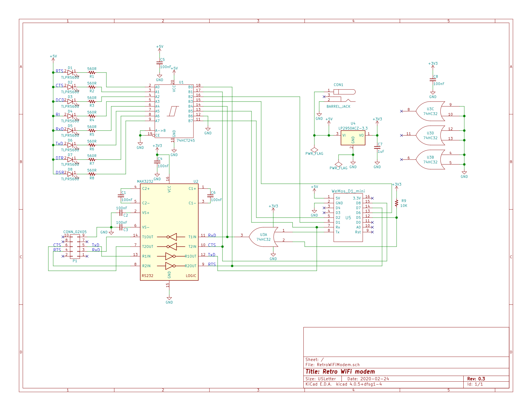Click the inverter between R2IN and R2OUT
Screen dimensions: 532x411
[171, 266]
